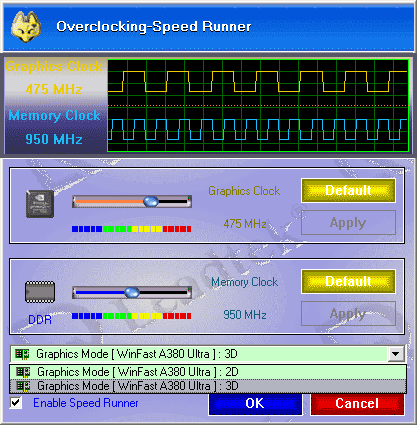
Task: Click the card icon beside the highlighted 3D option
Action: (23, 386)
